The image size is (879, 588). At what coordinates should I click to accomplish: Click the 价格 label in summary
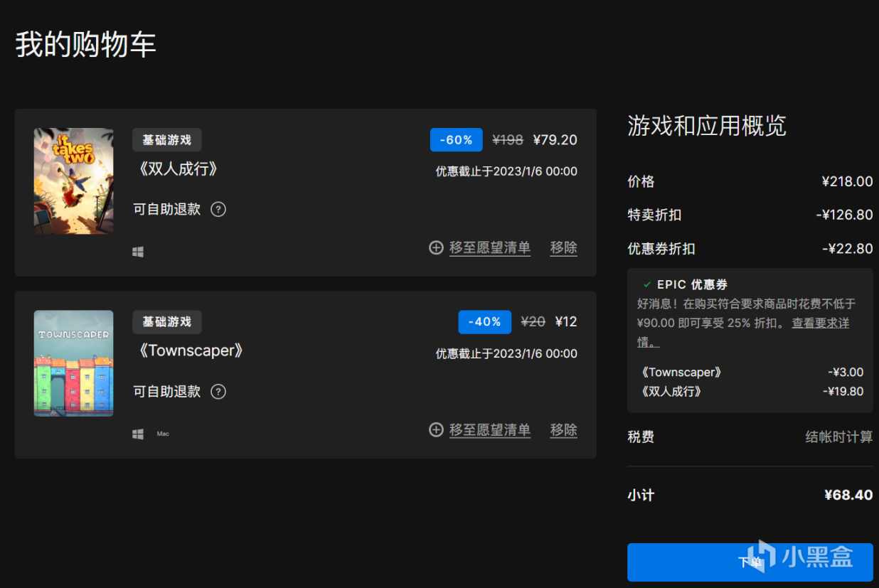[x=641, y=181]
